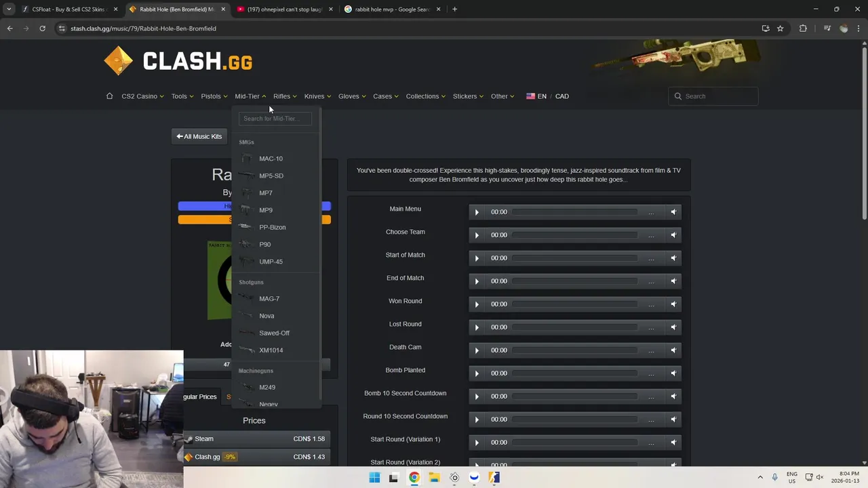Mute the Death Cam audio player

tap(673, 350)
